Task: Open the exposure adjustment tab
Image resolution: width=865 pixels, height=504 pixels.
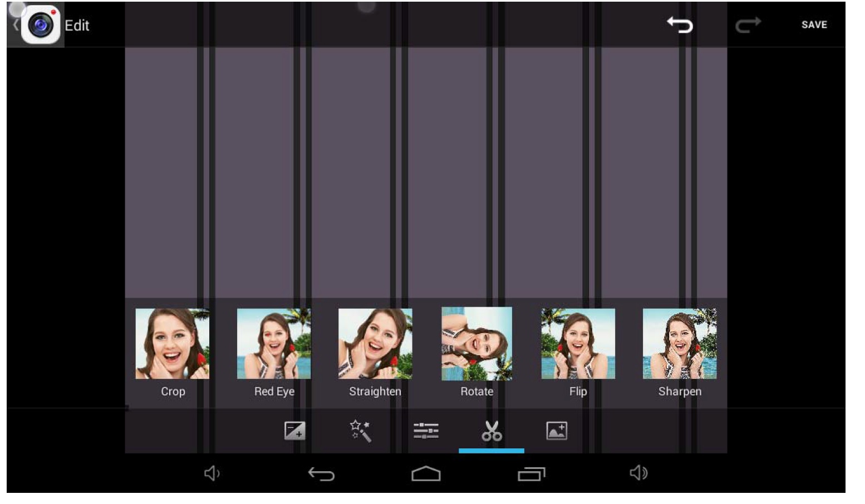Action: 294,431
